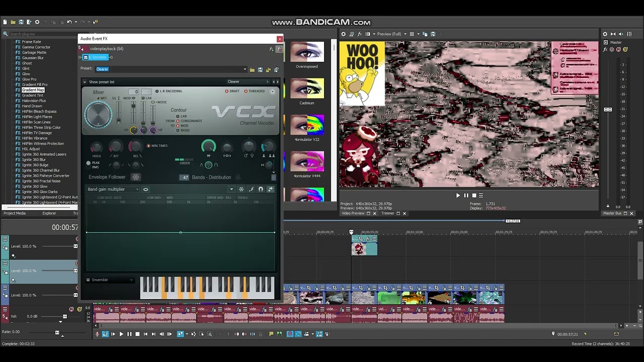Open the plug-in chain button in Audio Event FX
644x362 pixels.
272,49
